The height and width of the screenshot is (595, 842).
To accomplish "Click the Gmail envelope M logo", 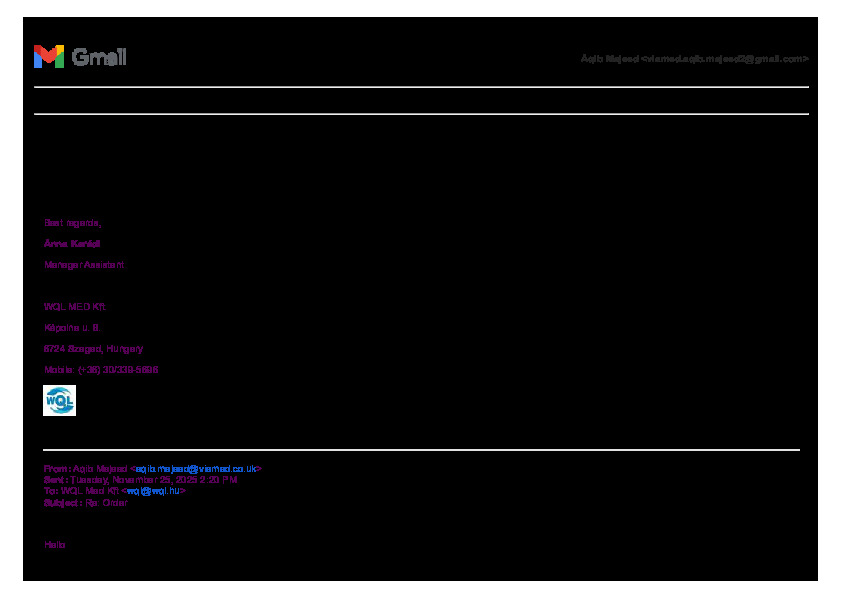I will tap(48, 57).
